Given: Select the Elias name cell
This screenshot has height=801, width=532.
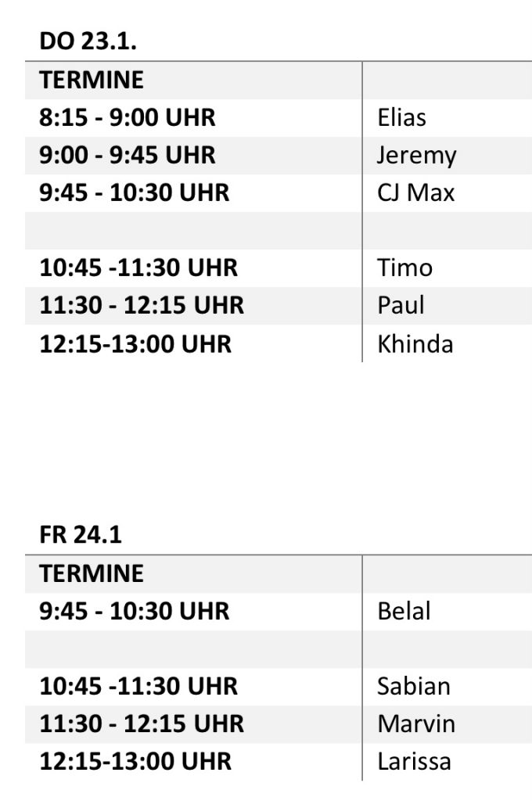Looking at the screenshot, I should [x=401, y=118].
